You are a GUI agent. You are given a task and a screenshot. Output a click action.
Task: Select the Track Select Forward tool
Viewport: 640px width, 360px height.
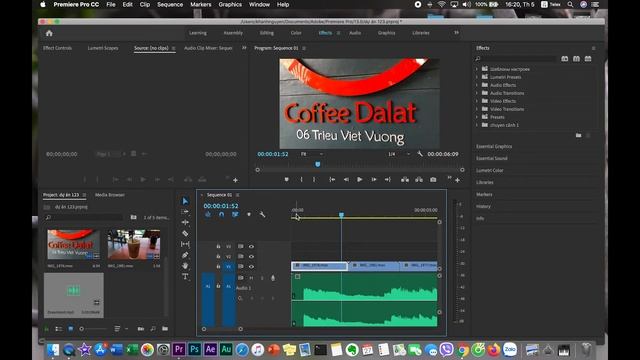coord(185,212)
